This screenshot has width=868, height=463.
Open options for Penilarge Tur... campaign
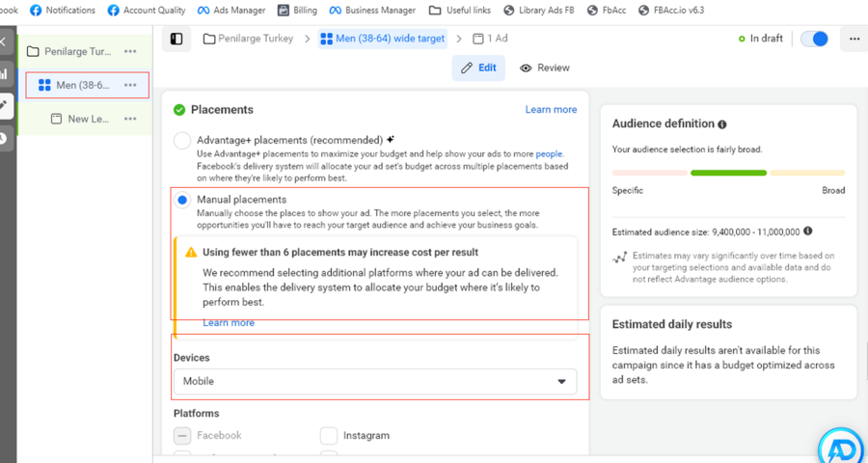pos(130,51)
